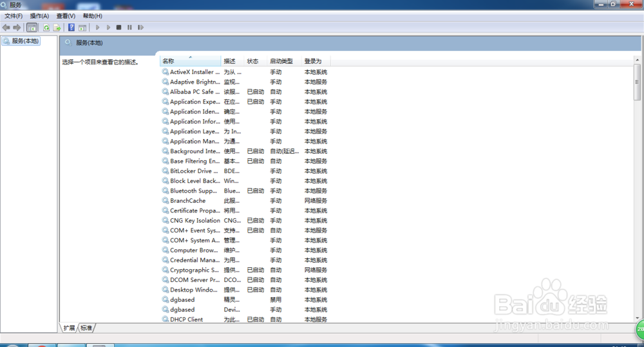Click the gear icon beside CNG Key Isolation

165,221
